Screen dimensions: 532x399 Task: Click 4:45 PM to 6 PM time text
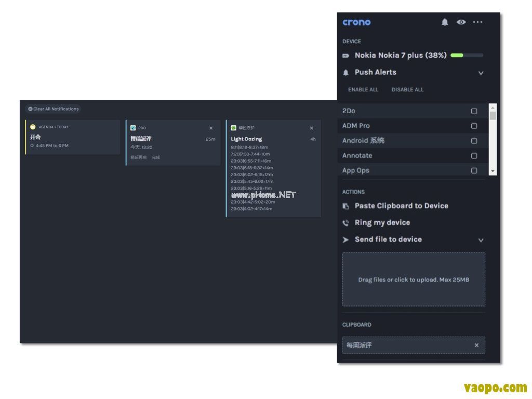[52, 146]
